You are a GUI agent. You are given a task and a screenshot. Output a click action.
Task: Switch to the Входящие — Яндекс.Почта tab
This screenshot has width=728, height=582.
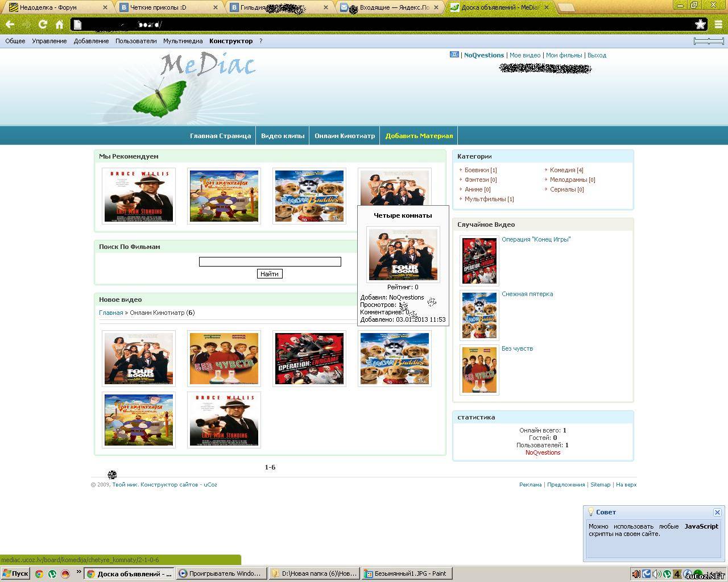pos(390,7)
